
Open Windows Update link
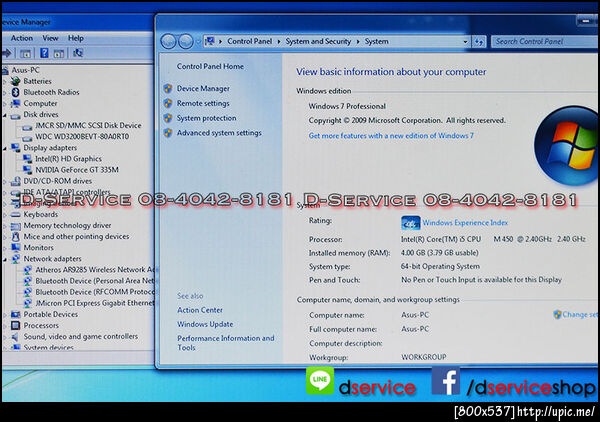coord(205,324)
